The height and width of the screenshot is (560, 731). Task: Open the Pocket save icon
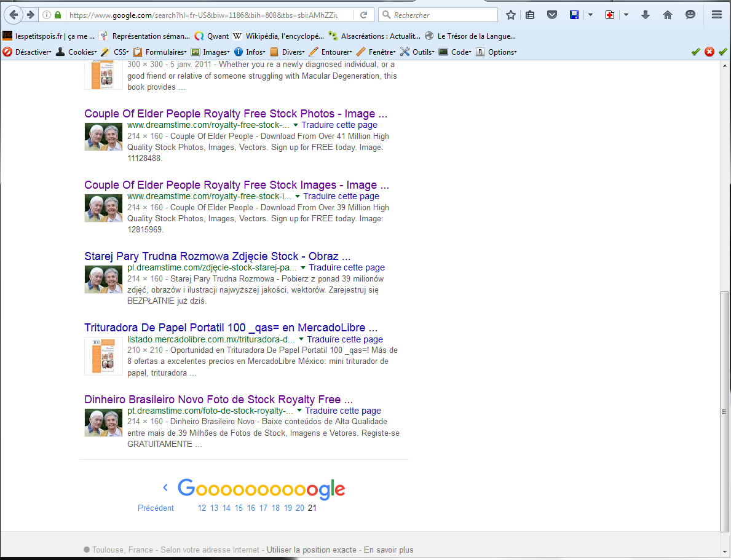(x=552, y=15)
